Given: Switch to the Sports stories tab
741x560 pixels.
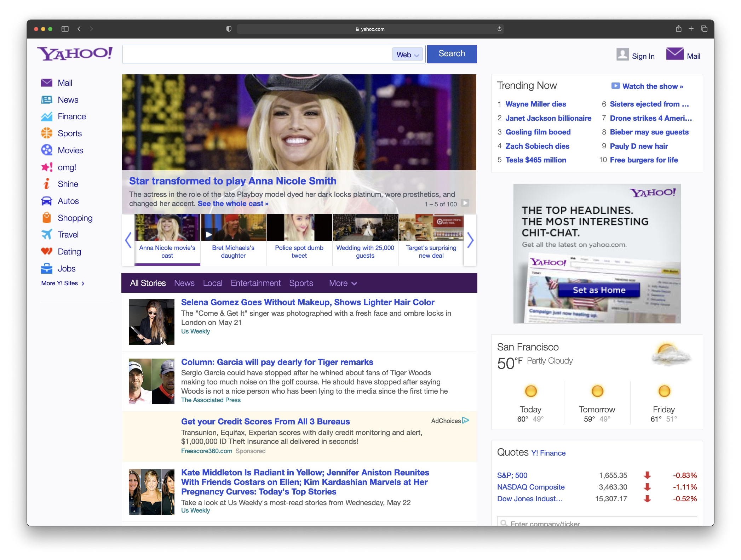Looking at the screenshot, I should 301,283.
